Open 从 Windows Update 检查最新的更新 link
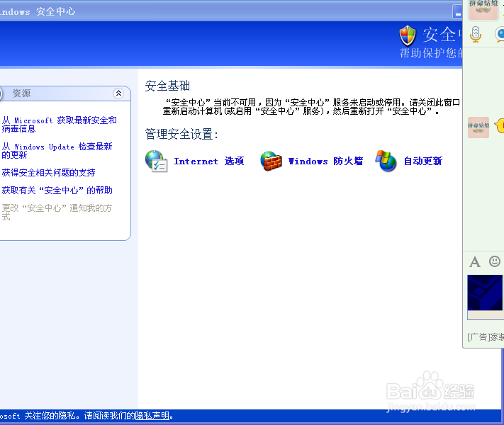This screenshot has width=504, height=425. [x=57, y=151]
